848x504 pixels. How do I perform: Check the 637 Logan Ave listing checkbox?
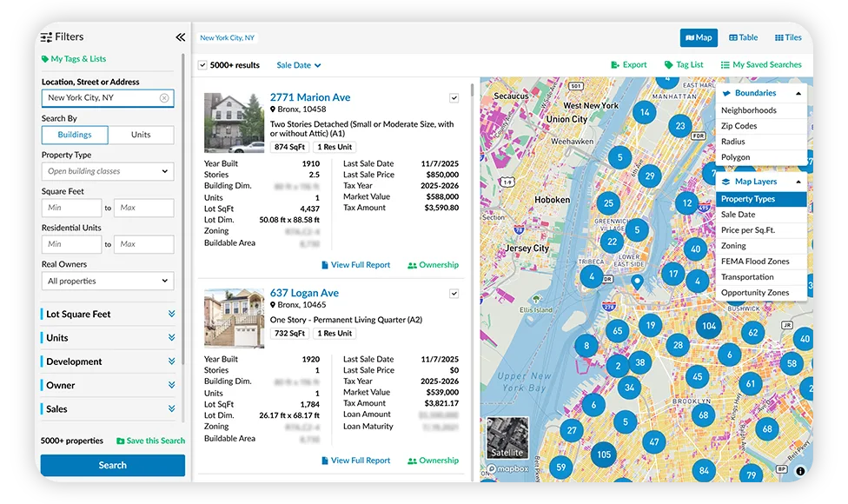(x=454, y=293)
